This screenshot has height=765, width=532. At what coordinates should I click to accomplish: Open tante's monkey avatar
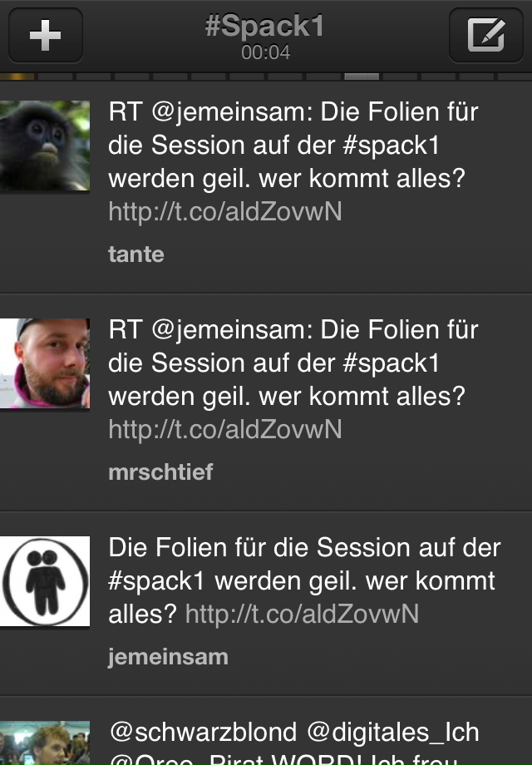(x=45, y=146)
